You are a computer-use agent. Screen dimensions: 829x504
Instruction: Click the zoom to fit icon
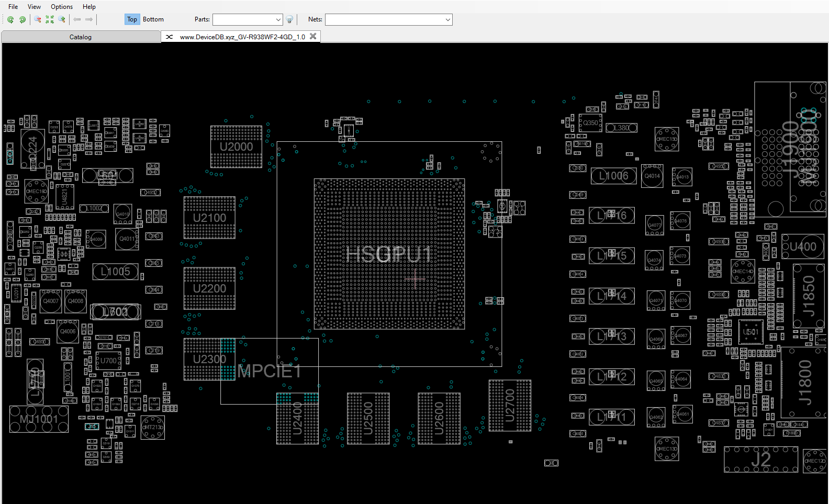[50, 19]
